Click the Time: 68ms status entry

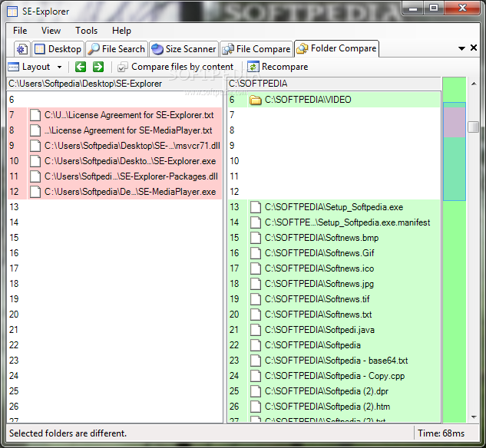click(x=441, y=433)
